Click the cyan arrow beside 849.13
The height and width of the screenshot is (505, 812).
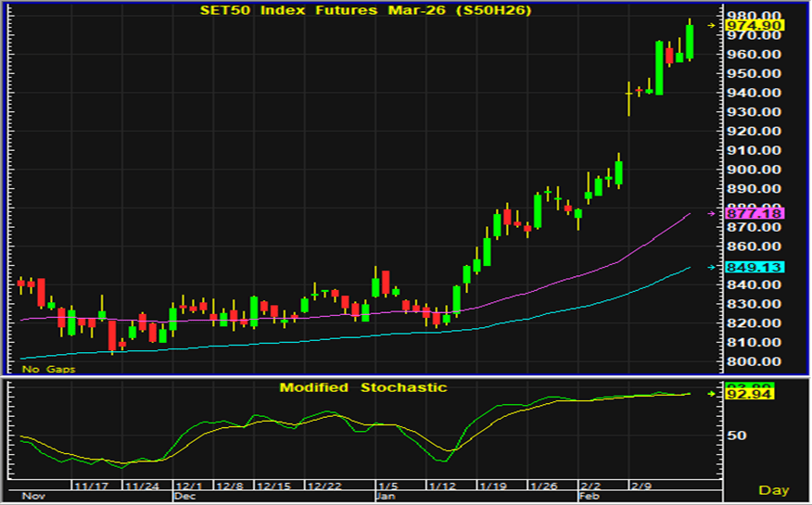pyautogui.click(x=713, y=268)
